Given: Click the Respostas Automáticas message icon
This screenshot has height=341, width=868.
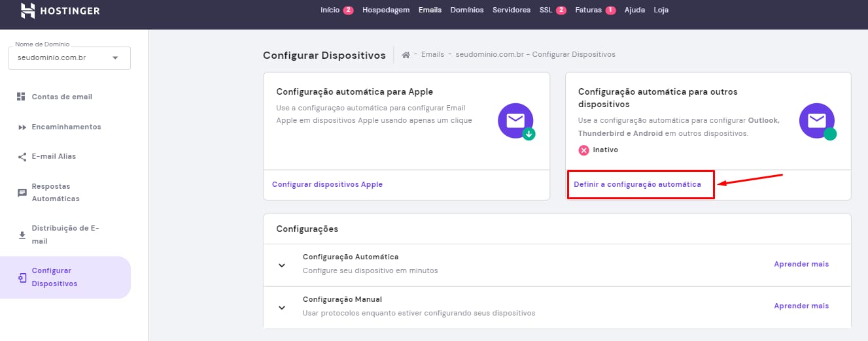Looking at the screenshot, I should pos(22,193).
